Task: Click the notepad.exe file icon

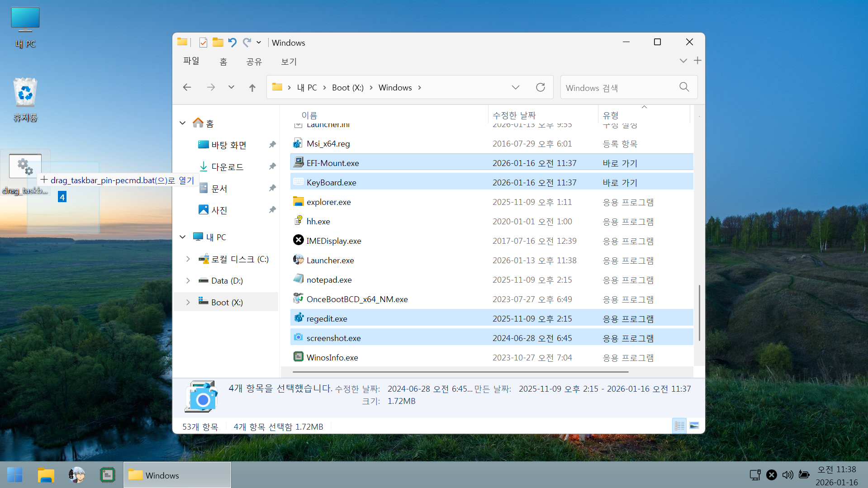Action: coord(298,279)
